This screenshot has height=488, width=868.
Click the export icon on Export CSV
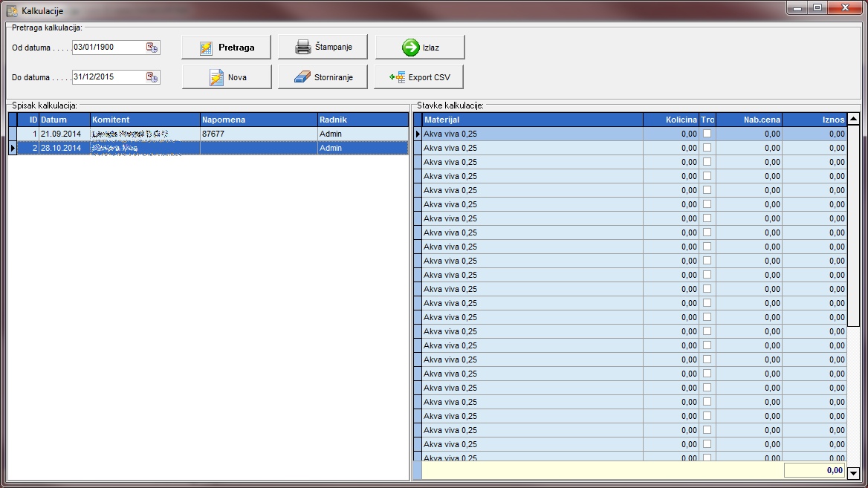(397, 77)
